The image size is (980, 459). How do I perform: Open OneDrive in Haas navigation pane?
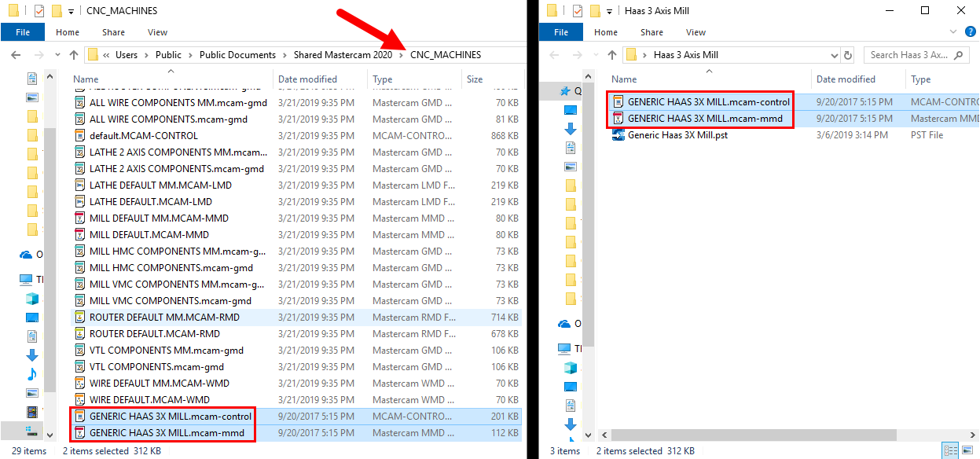(x=570, y=324)
